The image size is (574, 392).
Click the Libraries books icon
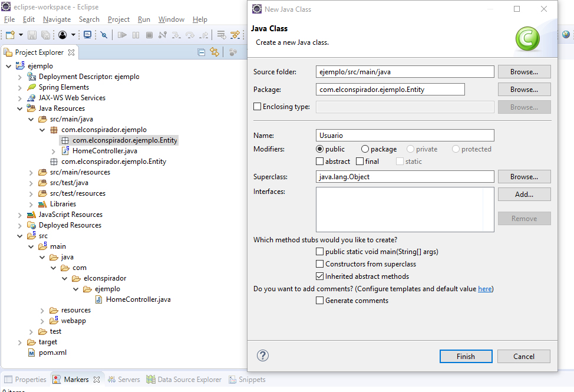pos(42,204)
